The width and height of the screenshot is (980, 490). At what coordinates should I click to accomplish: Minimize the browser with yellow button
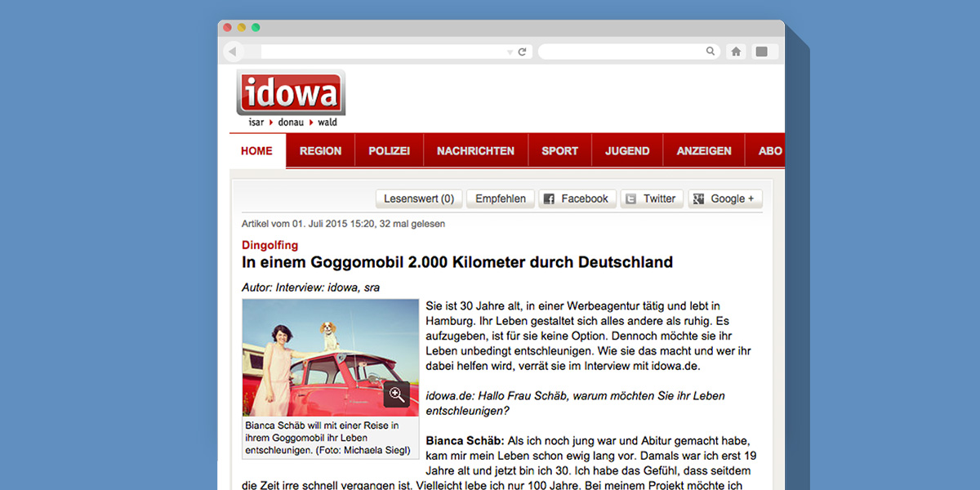click(x=242, y=28)
